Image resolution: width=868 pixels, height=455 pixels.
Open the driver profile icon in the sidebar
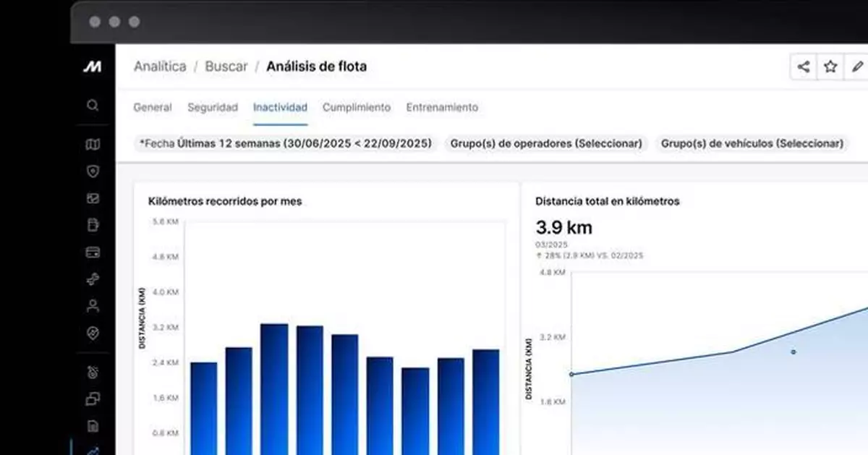tap(93, 307)
